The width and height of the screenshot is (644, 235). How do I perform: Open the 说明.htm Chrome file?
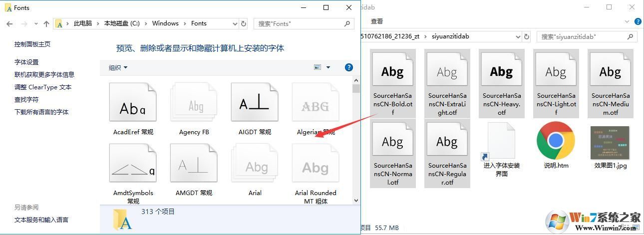tap(556, 145)
